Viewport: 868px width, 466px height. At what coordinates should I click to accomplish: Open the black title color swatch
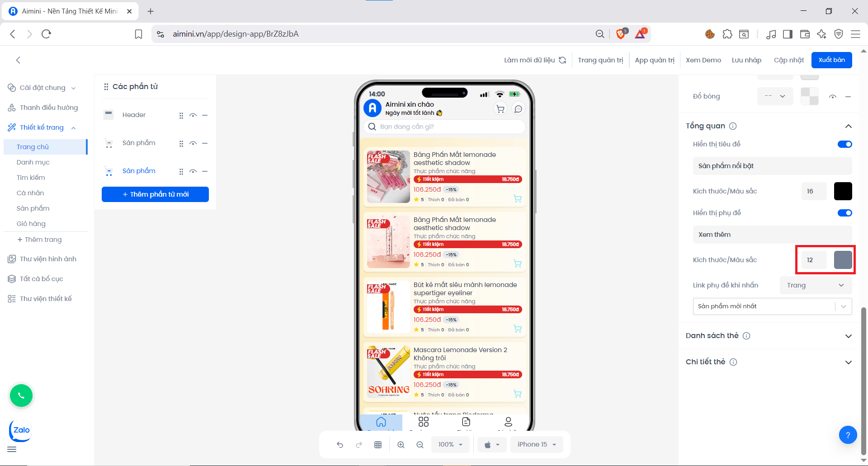pyautogui.click(x=843, y=191)
